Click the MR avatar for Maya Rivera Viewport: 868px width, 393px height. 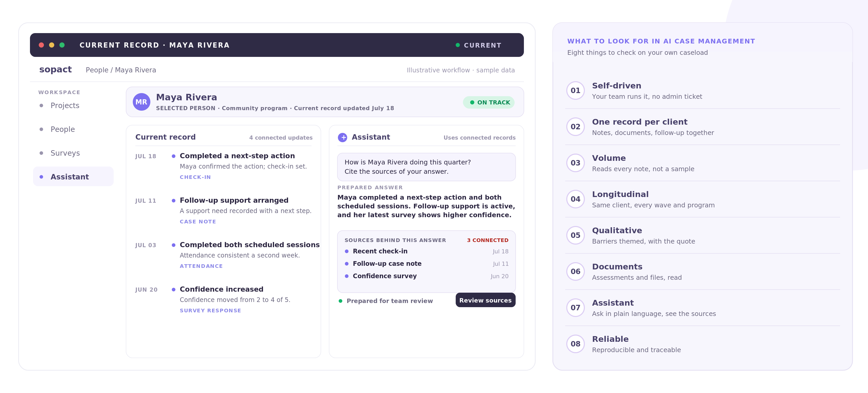click(x=141, y=102)
